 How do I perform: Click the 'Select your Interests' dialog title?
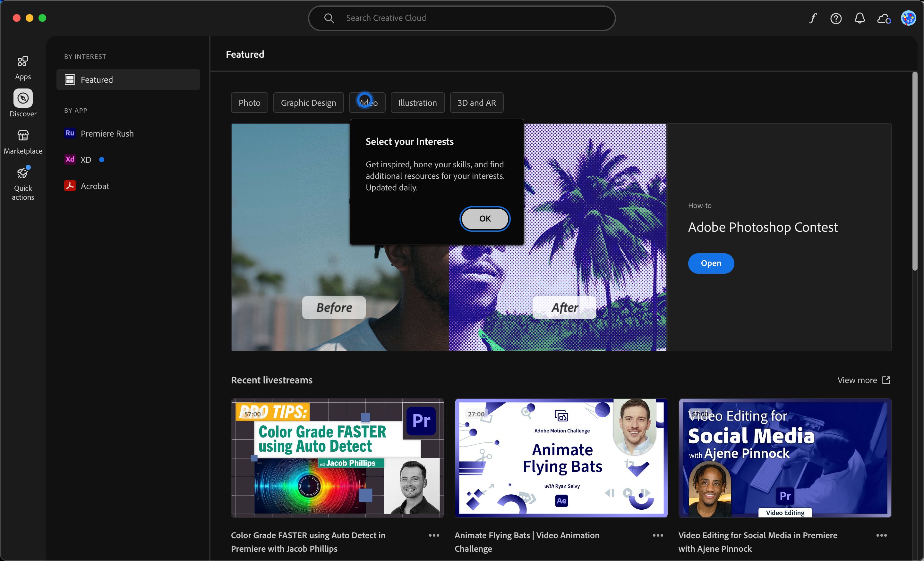click(409, 141)
